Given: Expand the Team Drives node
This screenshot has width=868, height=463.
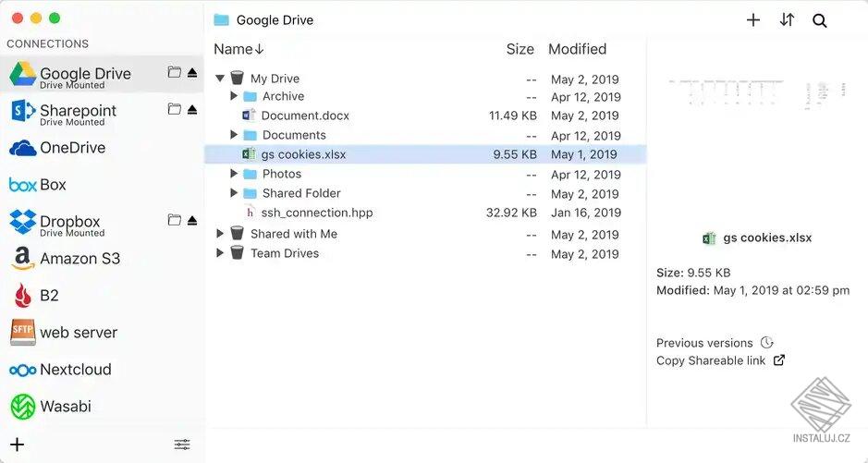Looking at the screenshot, I should [x=220, y=253].
